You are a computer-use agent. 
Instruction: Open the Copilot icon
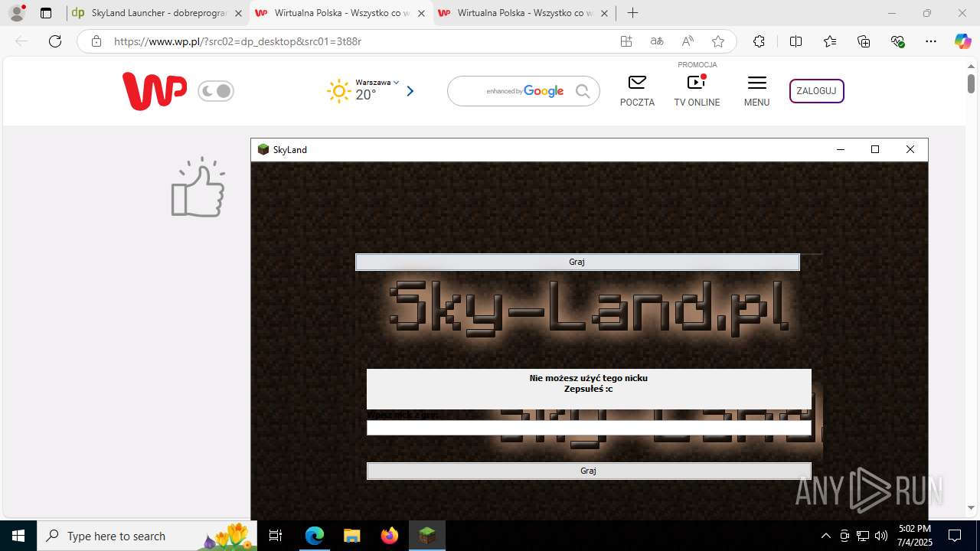pos(963,41)
